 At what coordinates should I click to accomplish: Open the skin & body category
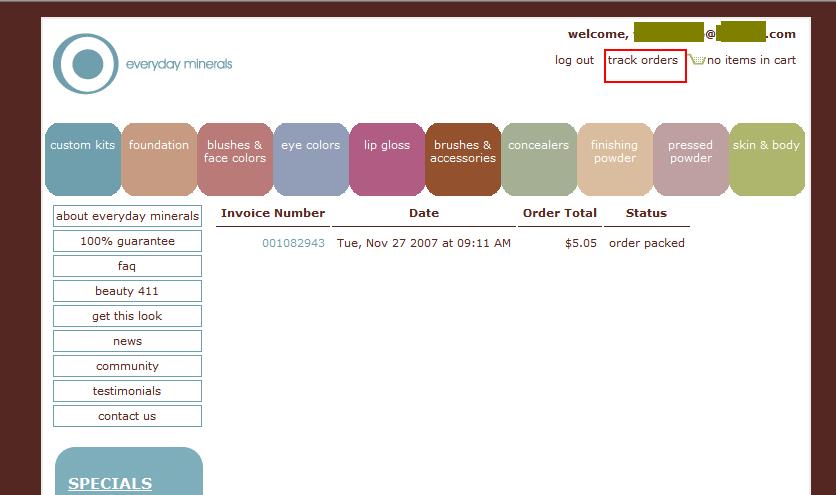[767, 159]
